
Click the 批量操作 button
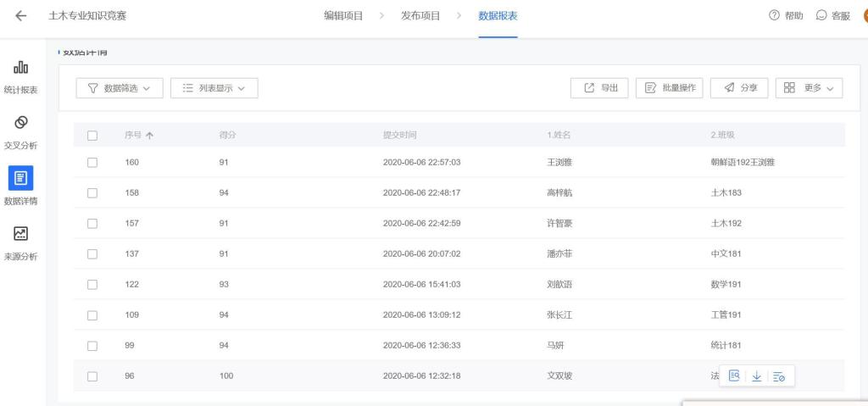pos(669,87)
